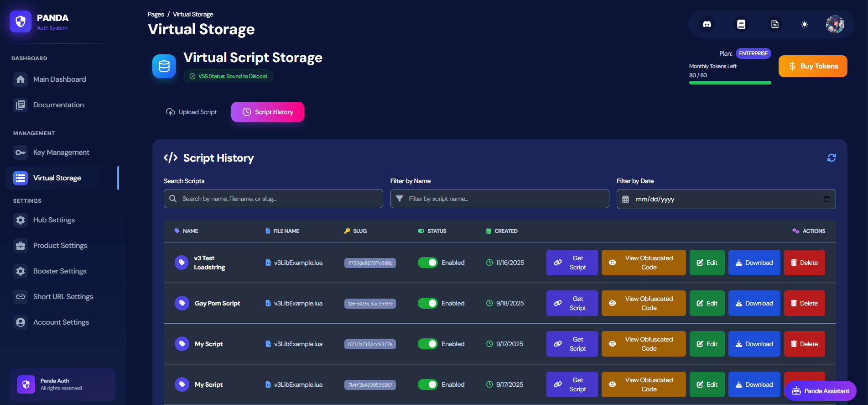868x405 pixels.
Task: View Obfuscated Code in 9/18/2025 row
Action: pyautogui.click(x=644, y=303)
